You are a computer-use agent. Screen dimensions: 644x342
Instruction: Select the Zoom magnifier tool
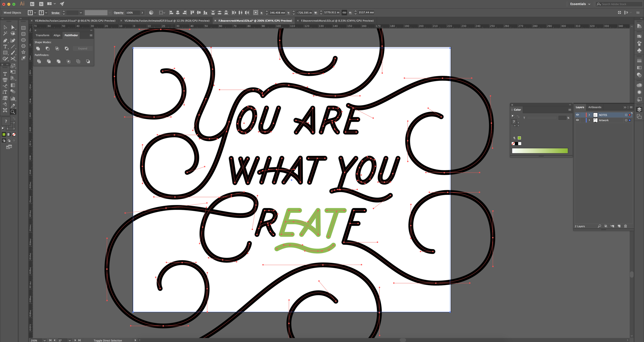(x=13, y=112)
